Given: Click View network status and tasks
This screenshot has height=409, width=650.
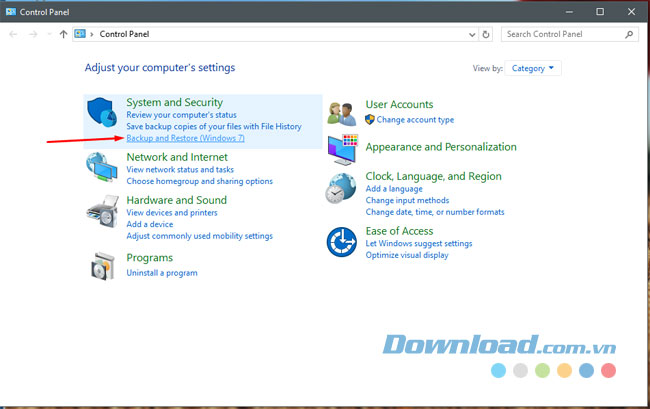Looking at the screenshot, I should pyautogui.click(x=180, y=169).
